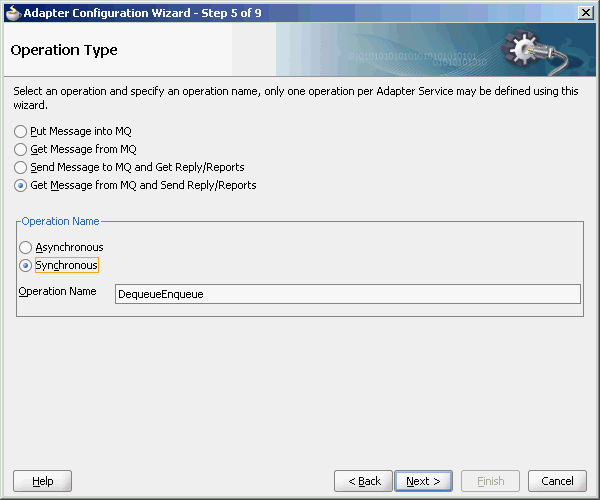The image size is (600, 500).
Task: Close the Adapter Configuration Wizard window
Action: pos(584,11)
